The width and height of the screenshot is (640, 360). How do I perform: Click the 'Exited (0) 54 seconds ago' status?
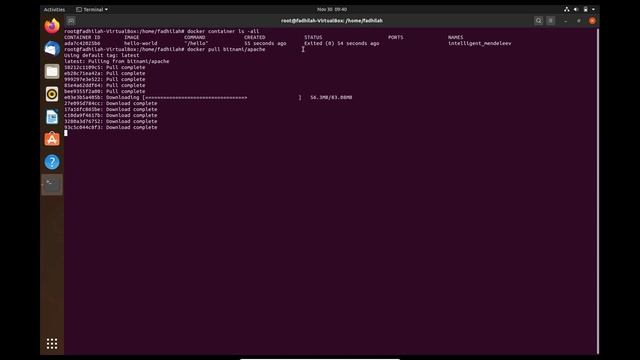coord(342,43)
